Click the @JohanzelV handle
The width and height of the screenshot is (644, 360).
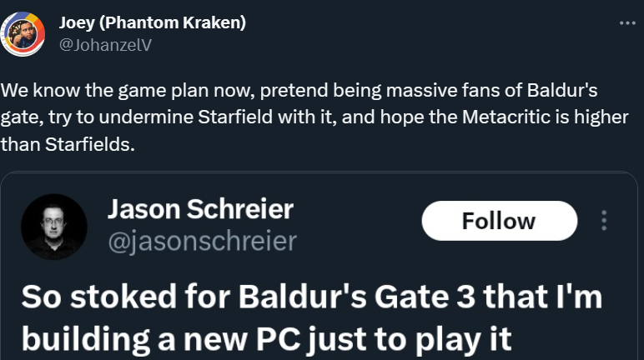(105, 45)
